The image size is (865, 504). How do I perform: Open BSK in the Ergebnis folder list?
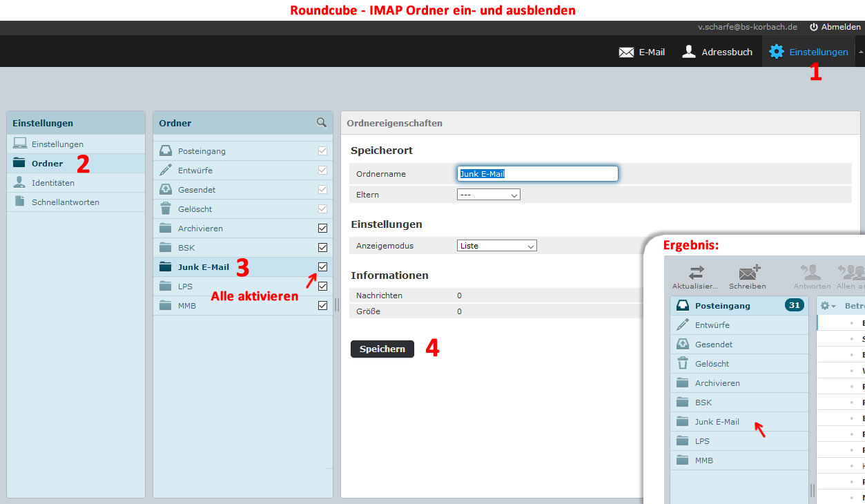(739, 403)
